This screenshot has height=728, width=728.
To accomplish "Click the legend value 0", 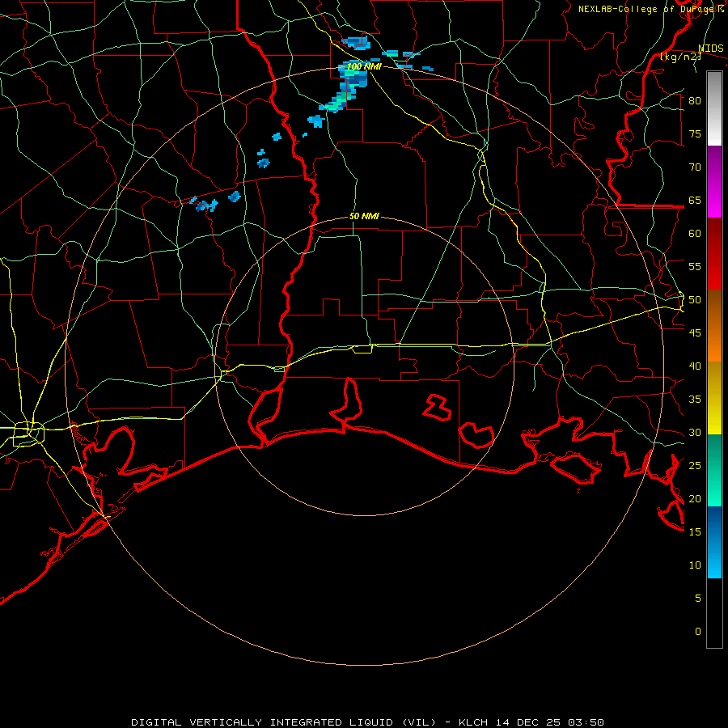I will pos(698,632).
